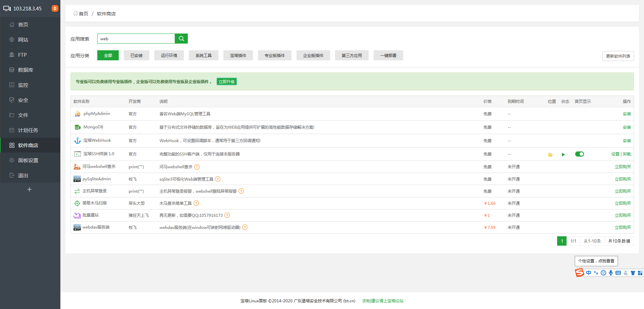Open the 求助|建议请上宝塔论坛 footer link
The height and width of the screenshot is (309, 644).
pos(383,301)
